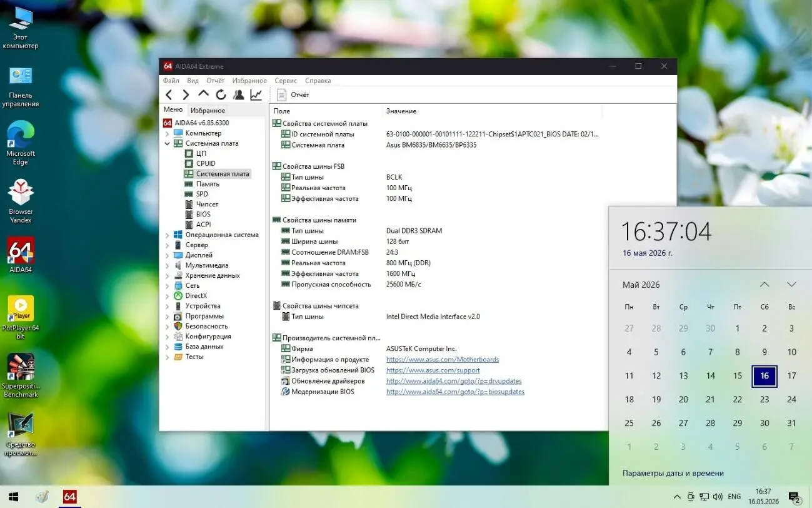Launch Microsoft Edge from the desktop
Screen dimensions: 812x508
pyautogui.click(x=21, y=144)
